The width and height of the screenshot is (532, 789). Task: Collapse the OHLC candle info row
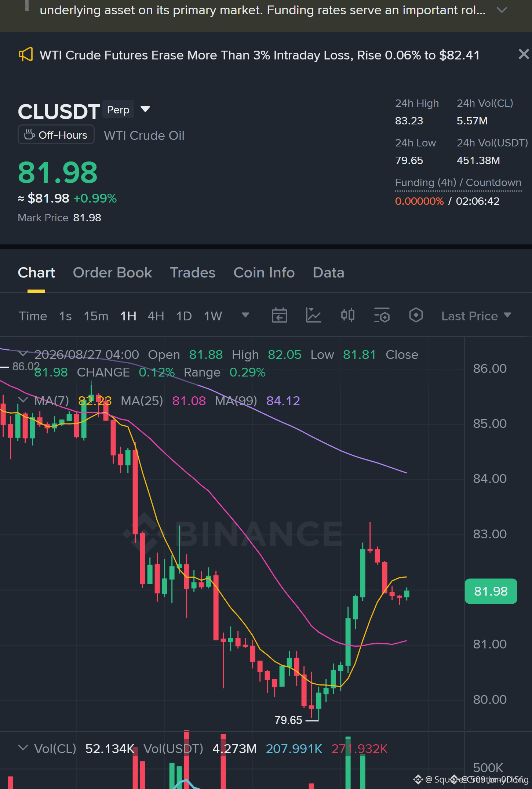[x=23, y=353]
